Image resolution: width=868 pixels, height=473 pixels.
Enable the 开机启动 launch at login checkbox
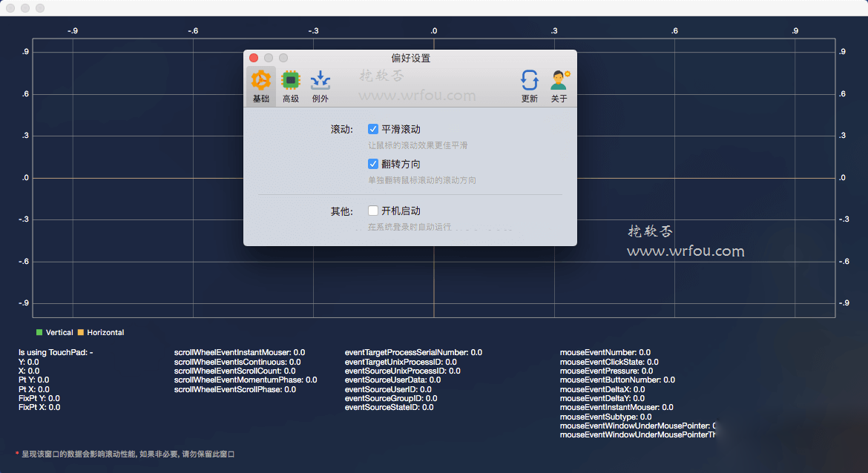coord(373,211)
